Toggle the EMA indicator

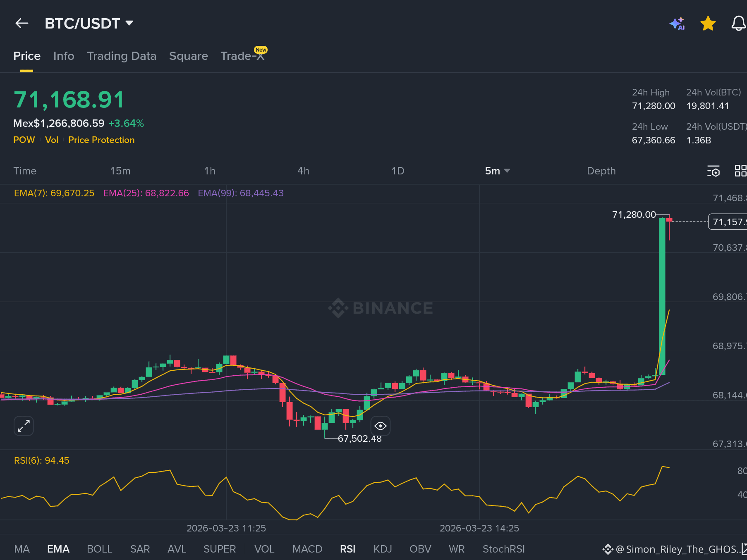click(x=58, y=549)
